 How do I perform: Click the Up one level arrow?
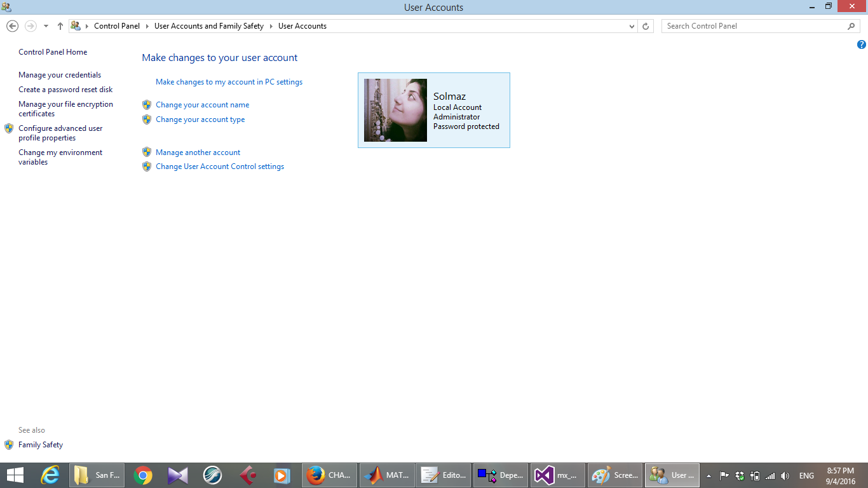pyautogui.click(x=60, y=26)
